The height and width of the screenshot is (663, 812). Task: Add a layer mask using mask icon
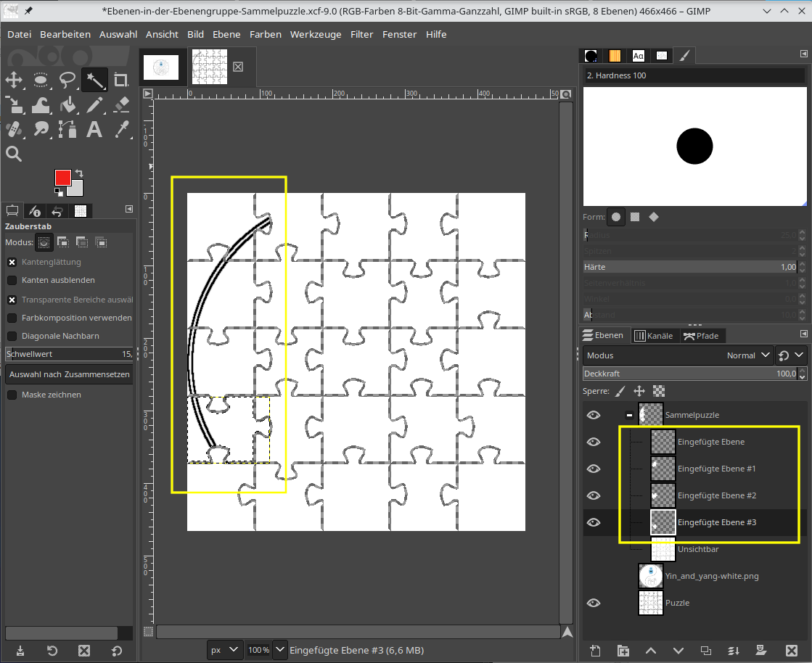pyautogui.click(x=761, y=651)
